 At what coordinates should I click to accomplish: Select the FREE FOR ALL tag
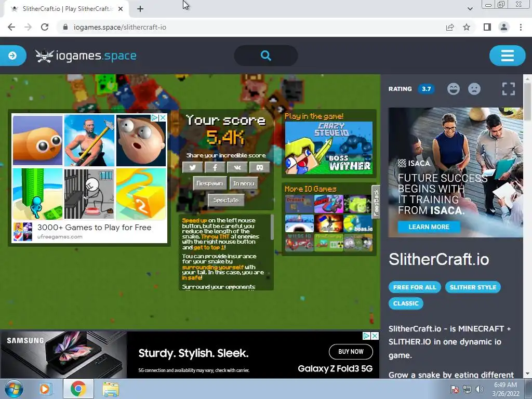tap(415, 287)
